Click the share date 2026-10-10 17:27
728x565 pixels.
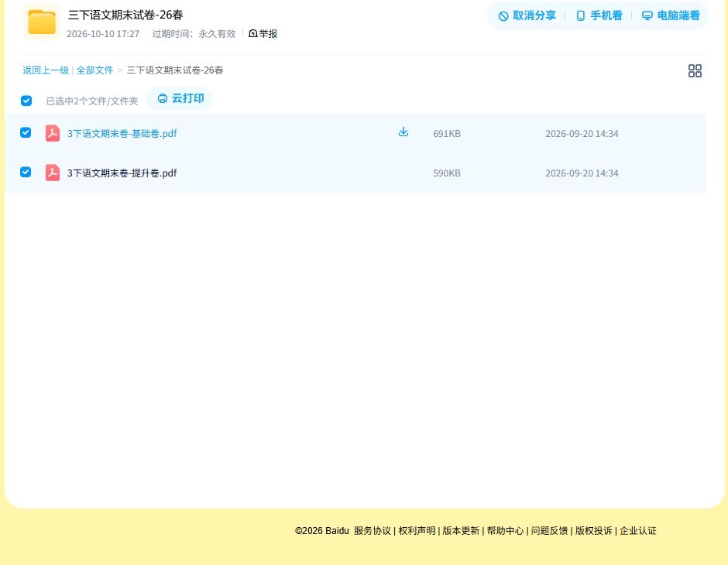(x=103, y=34)
